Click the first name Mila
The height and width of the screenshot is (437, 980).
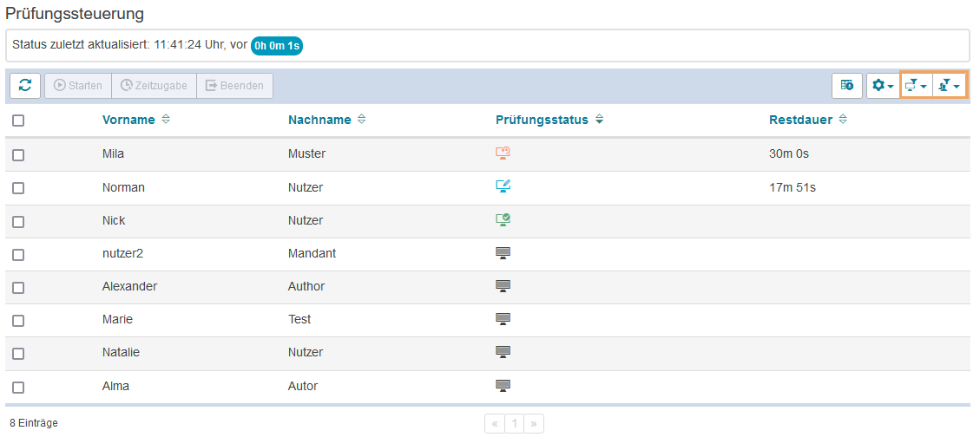coord(113,153)
